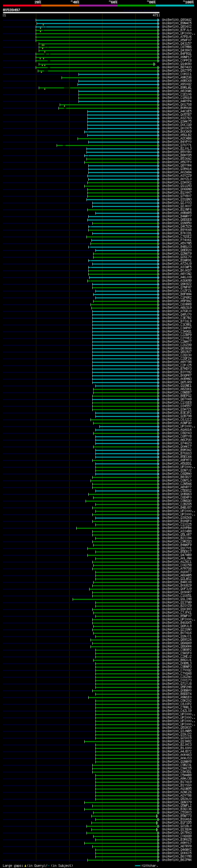Select the UniRef100_Q39ZK8 label
This screenshot has width=197, height=868.
click(x=177, y=518)
